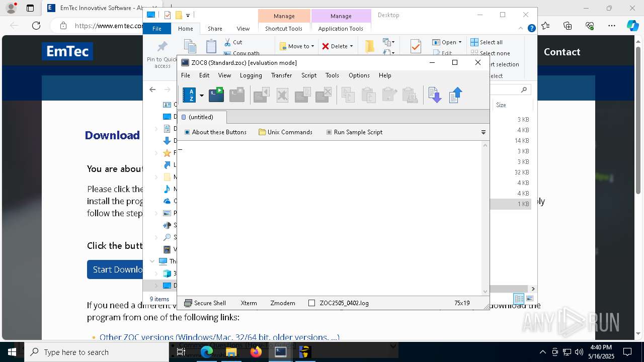644x362 pixels.
Task: Open dropdown arrow next to ZOC address book icon
Action: (202, 96)
